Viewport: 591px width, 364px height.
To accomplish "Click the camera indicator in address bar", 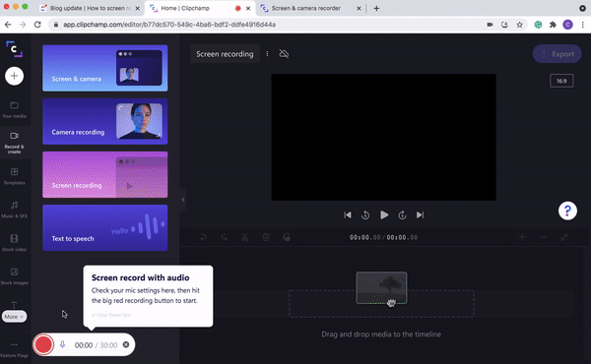I will coord(490,25).
